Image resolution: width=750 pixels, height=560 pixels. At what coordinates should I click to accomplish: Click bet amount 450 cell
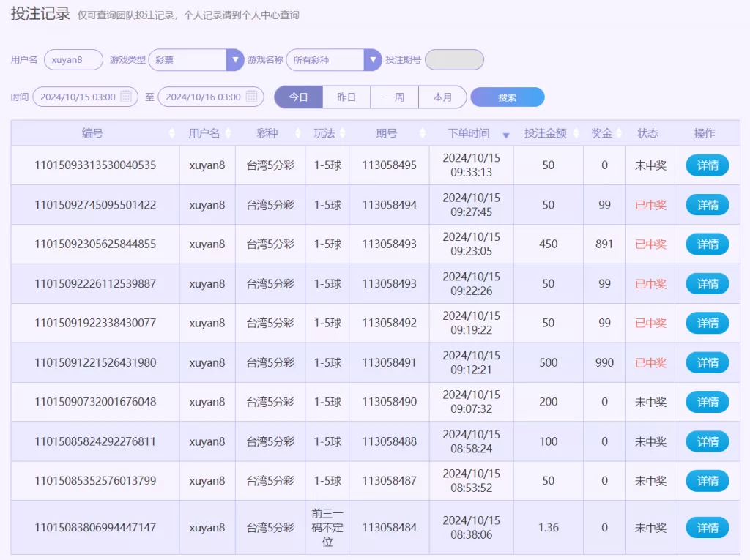point(549,244)
